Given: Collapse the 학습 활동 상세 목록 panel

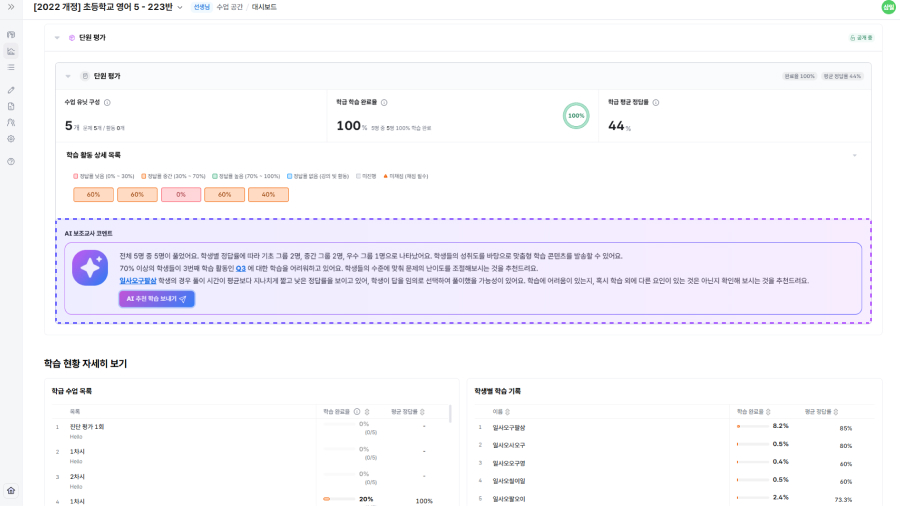Looking at the screenshot, I should pyautogui.click(x=854, y=155).
